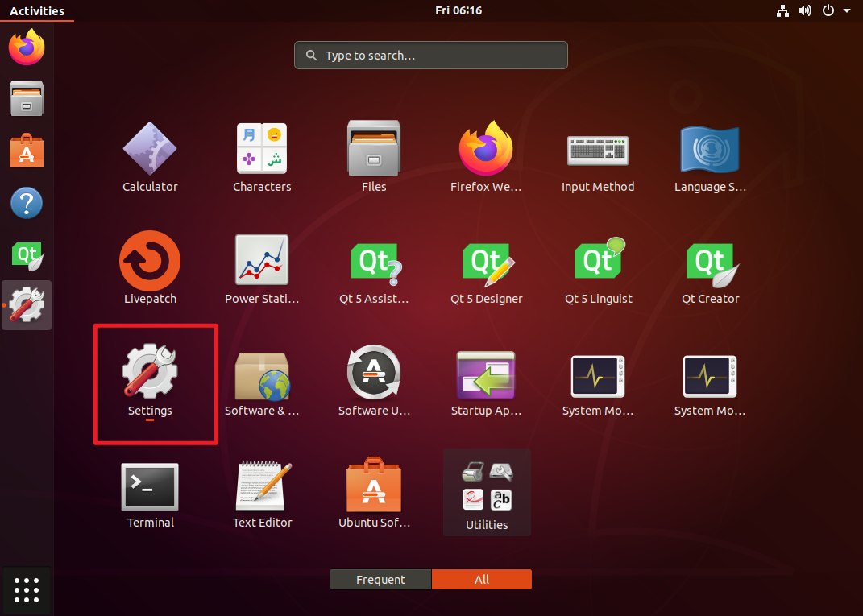Expand the system menu arrow
This screenshot has height=616, width=863.
pos(847,10)
